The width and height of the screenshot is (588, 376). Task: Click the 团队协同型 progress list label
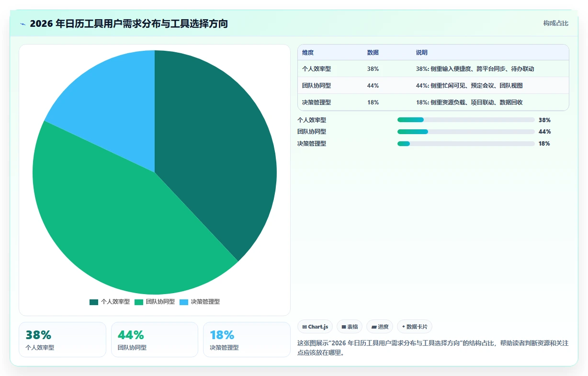[x=312, y=132]
